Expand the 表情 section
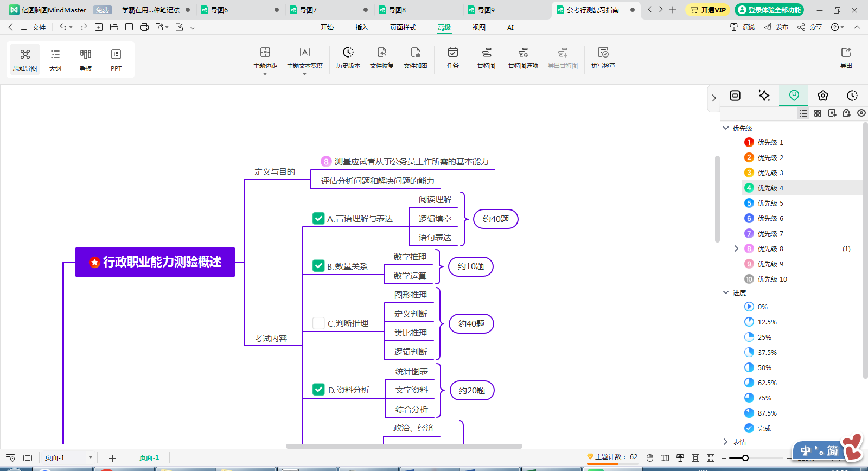The height and width of the screenshot is (471, 868). (x=726, y=442)
